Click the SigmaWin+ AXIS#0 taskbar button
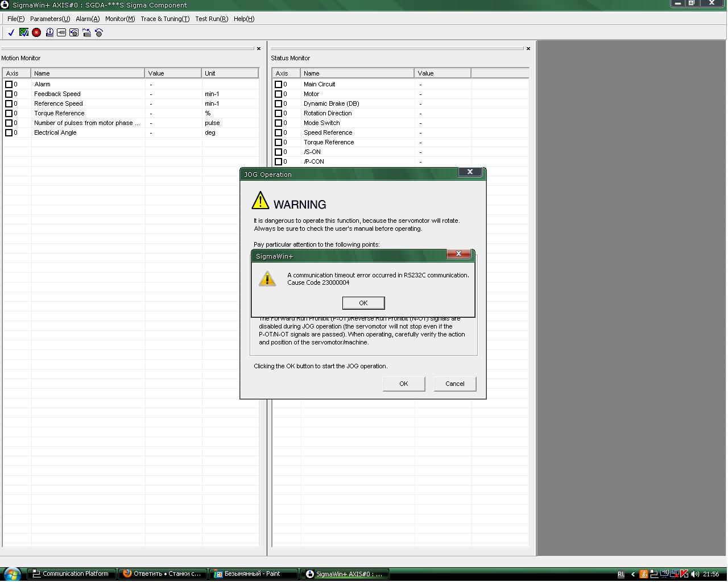The image size is (728, 582). [x=345, y=574]
